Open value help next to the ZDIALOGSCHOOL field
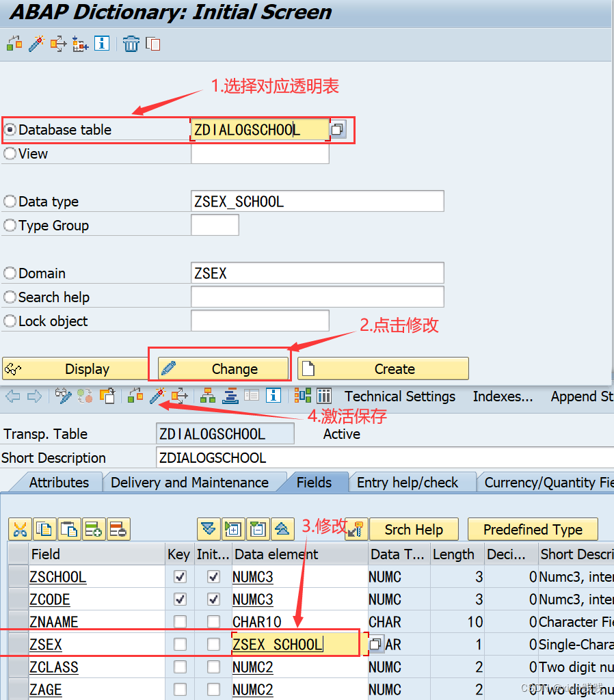The width and height of the screenshot is (614, 700). [338, 129]
